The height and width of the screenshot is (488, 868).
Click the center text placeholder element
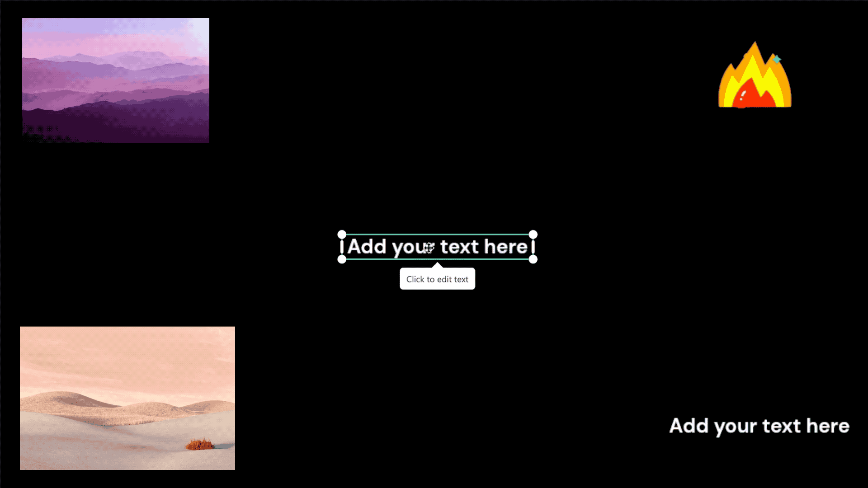(x=437, y=246)
